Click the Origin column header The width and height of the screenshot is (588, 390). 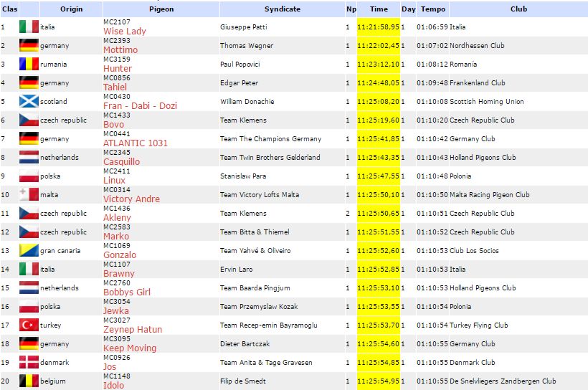click(71, 9)
